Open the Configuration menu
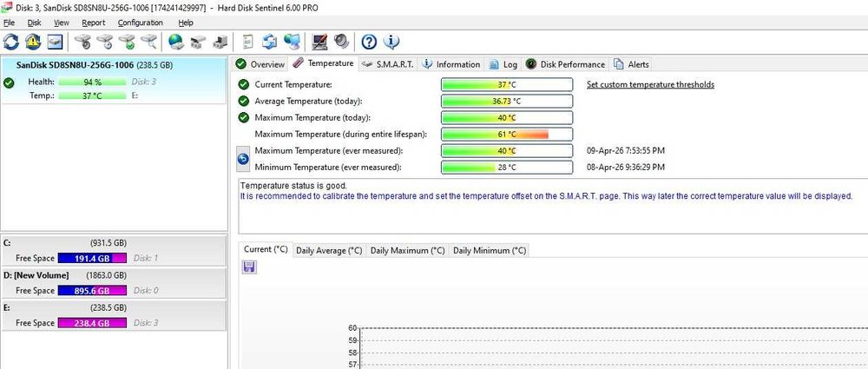 [x=141, y=23]
